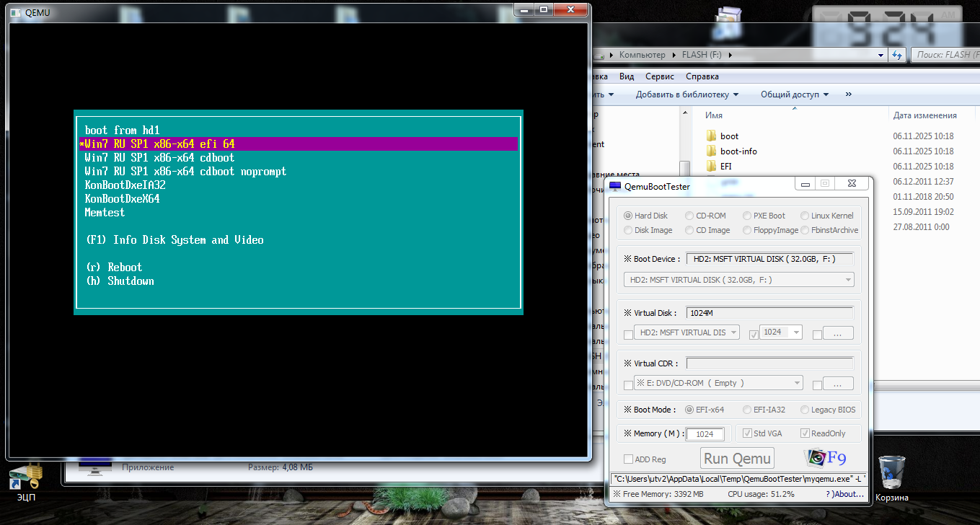The image size is (980, 525).
Task: Open the Справка menu
Action: coord(702,76)
